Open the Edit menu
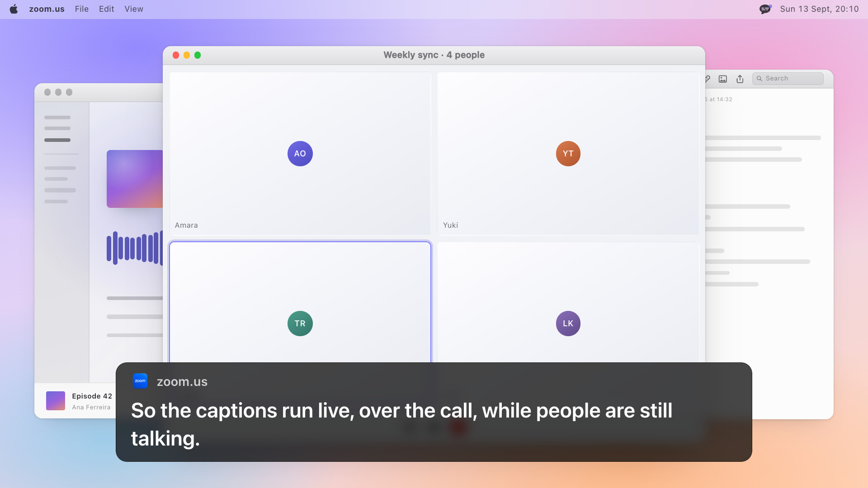The image size is (868, 488). pos(106,9)
